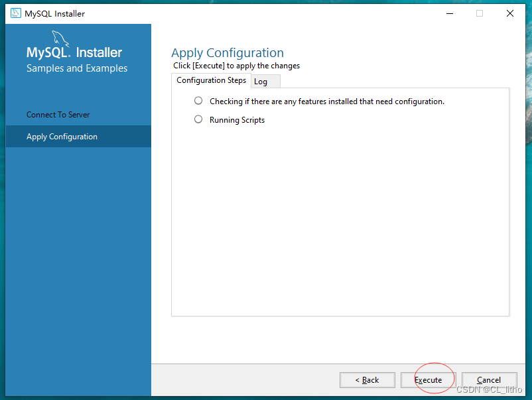Open the Connect To Server step in sidebar
532x400 pixels.
coord(78,115)
